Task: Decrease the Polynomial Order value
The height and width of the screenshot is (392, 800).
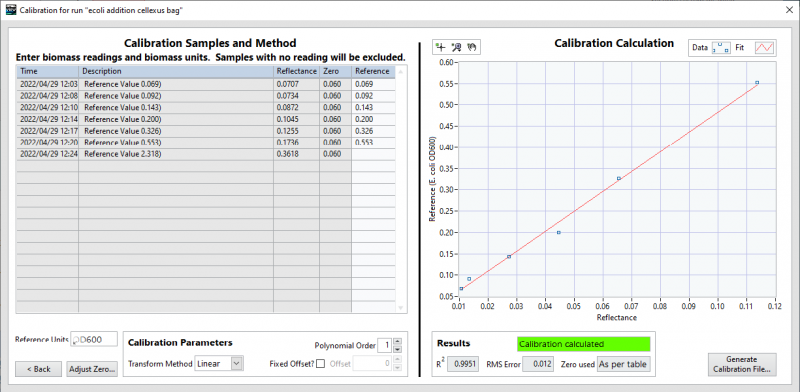Action: pyautogui.click(x=398, y=349)
